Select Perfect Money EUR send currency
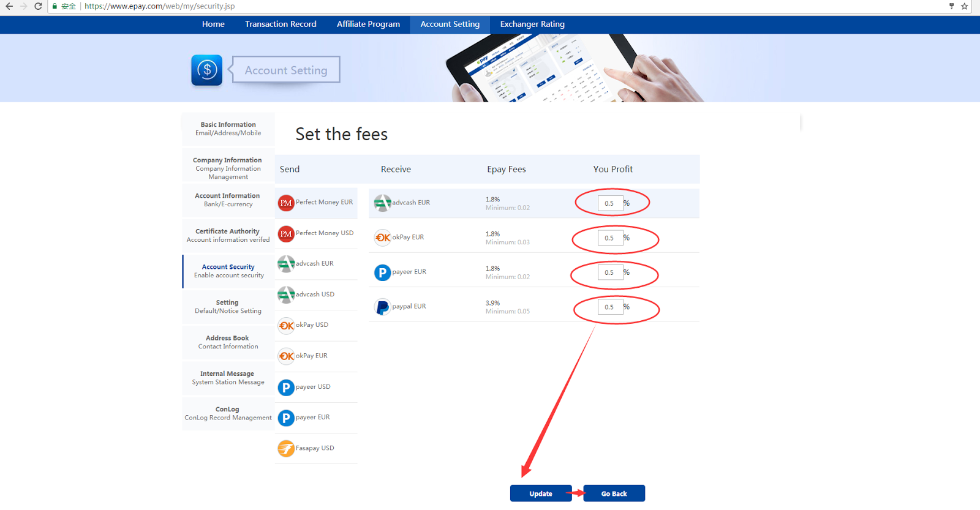 [316, 203]
